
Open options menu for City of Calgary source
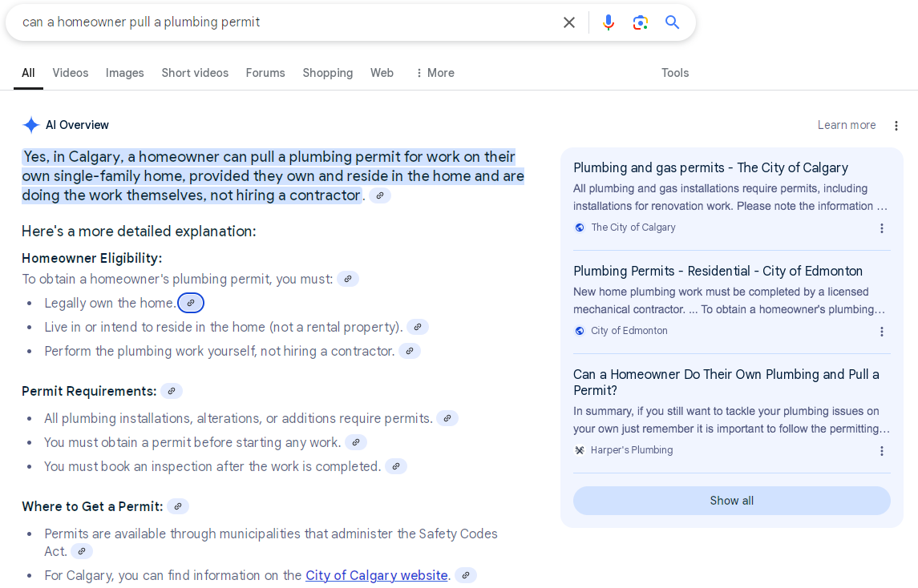[882, 228]
